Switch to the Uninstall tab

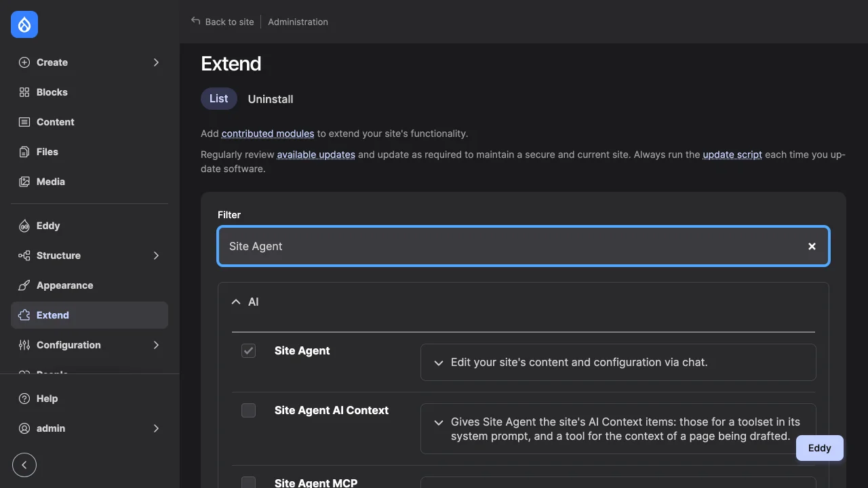click(x=271, y=99)
